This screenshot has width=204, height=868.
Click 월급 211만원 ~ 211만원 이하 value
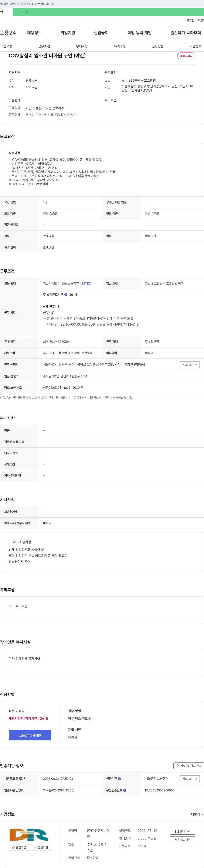coord(164,283)
